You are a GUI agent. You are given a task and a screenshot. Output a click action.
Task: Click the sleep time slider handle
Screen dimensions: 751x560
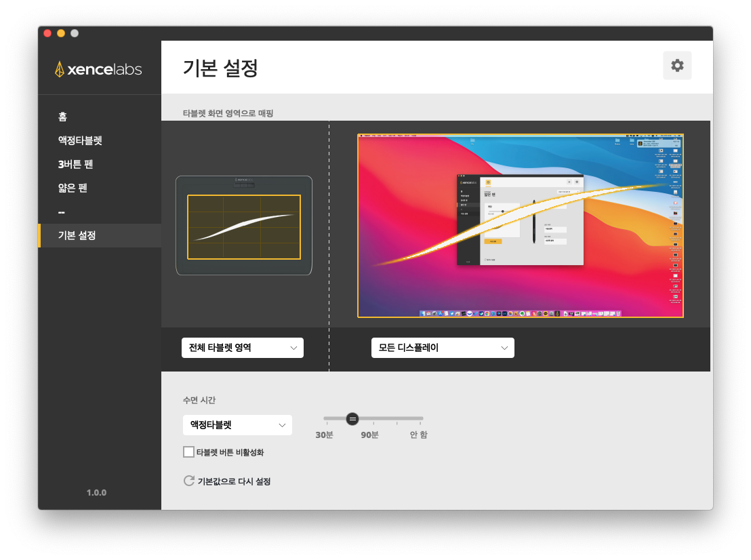pos(352,418)
